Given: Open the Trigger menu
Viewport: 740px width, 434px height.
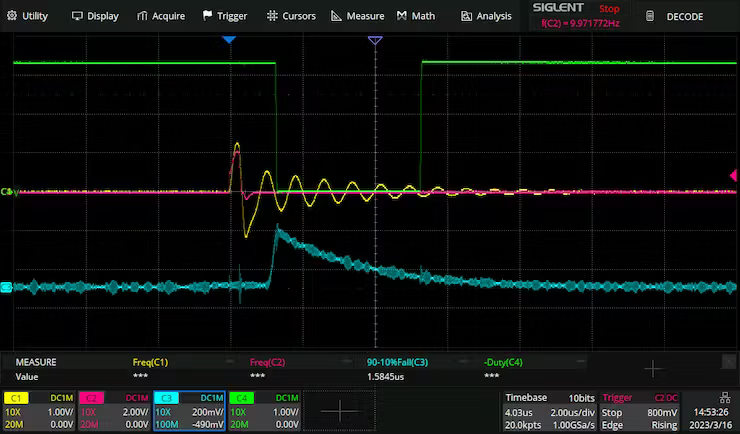Looking at the screenshot, I should (225, 16).
